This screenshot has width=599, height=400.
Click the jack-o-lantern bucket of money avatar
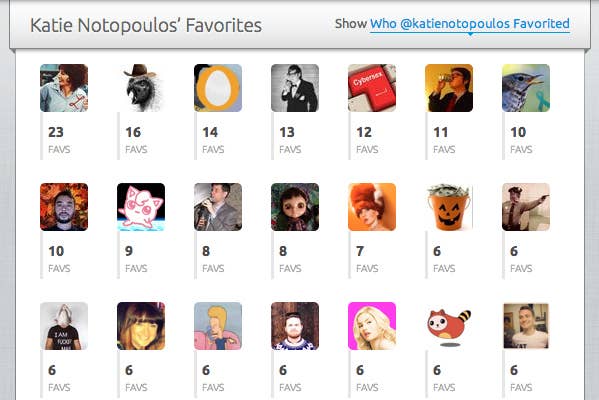coord(449,207)
